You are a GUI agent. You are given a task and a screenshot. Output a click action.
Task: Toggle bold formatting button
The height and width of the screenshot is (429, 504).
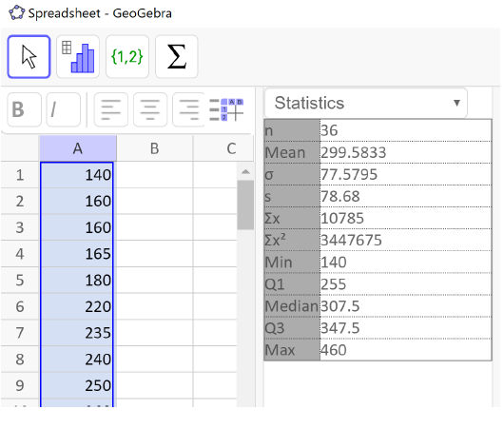tap(24, 109)
